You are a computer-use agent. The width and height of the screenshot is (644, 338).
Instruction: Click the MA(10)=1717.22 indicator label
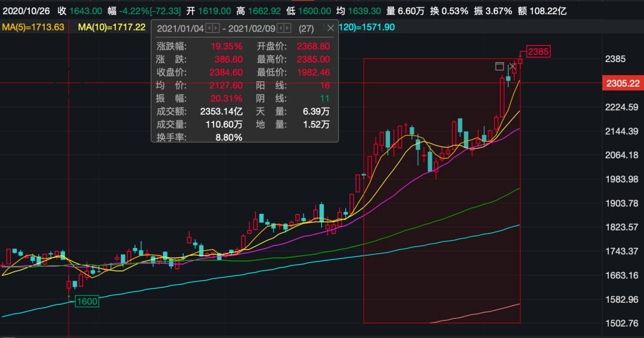pos(112,27)
